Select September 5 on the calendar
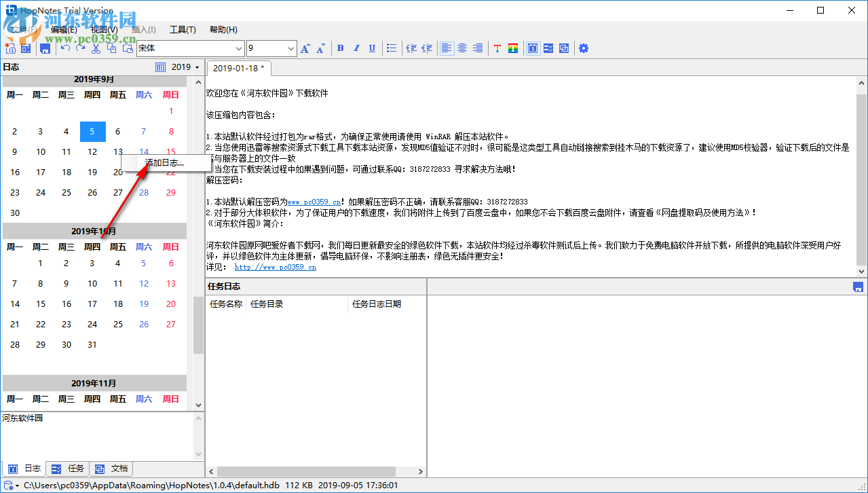 point(92,131)
